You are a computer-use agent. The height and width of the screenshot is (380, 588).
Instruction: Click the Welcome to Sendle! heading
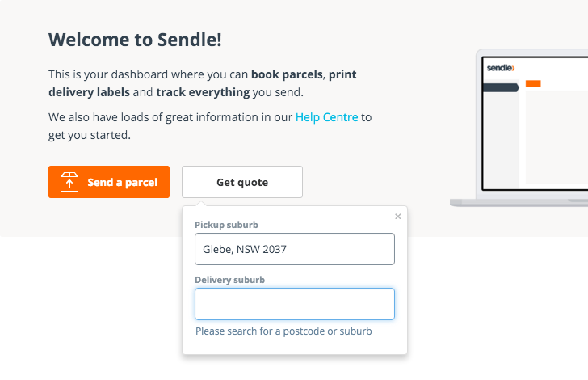(x=135, y=40)
